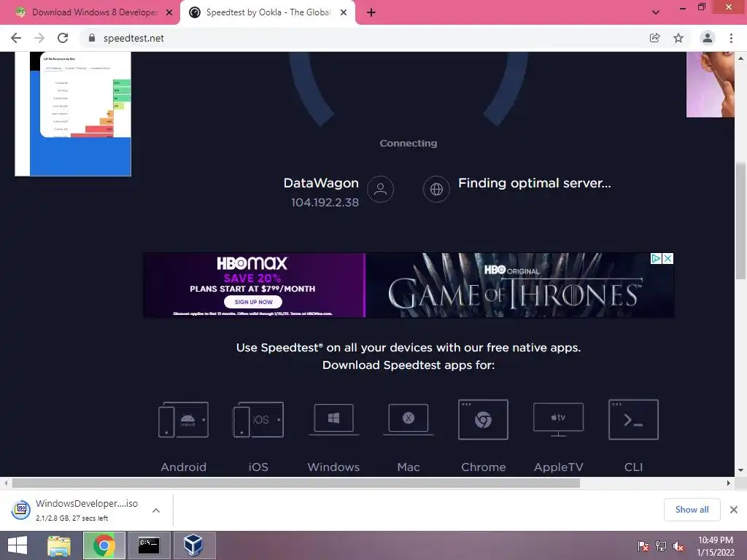Click the Android label link

(183, 467)
